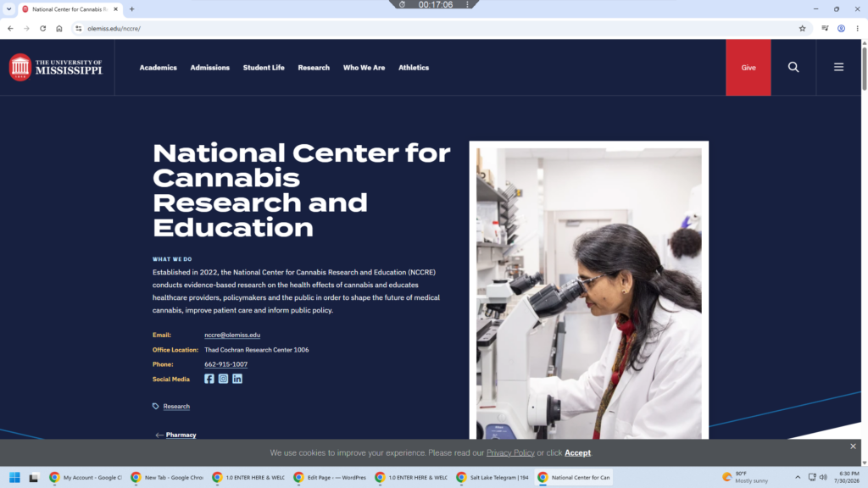Open the weather widget on the taskbar
The height and width of the screenshot is (488, 868).
point(746,478)
